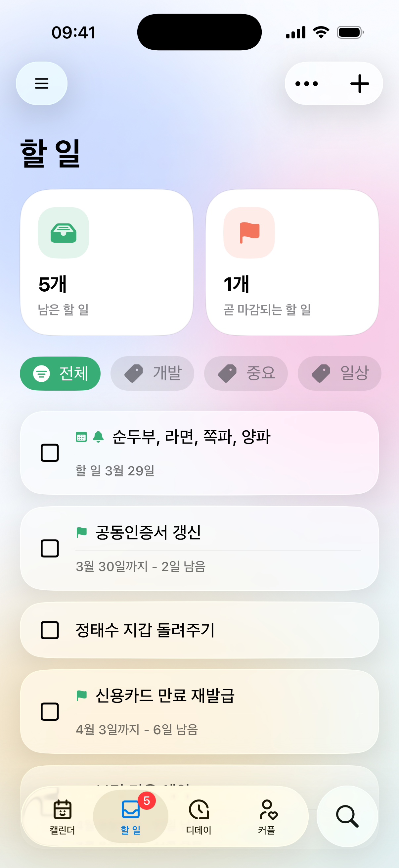The image size is (399, 868).
Task: Tap the three-dot more options icon
Action: [306, 83]
